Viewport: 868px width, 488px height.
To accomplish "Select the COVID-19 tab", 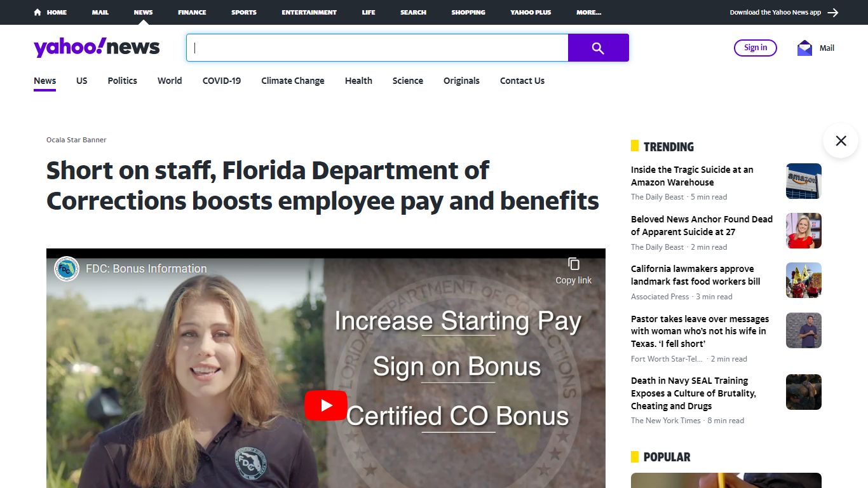I will (222, 81).
